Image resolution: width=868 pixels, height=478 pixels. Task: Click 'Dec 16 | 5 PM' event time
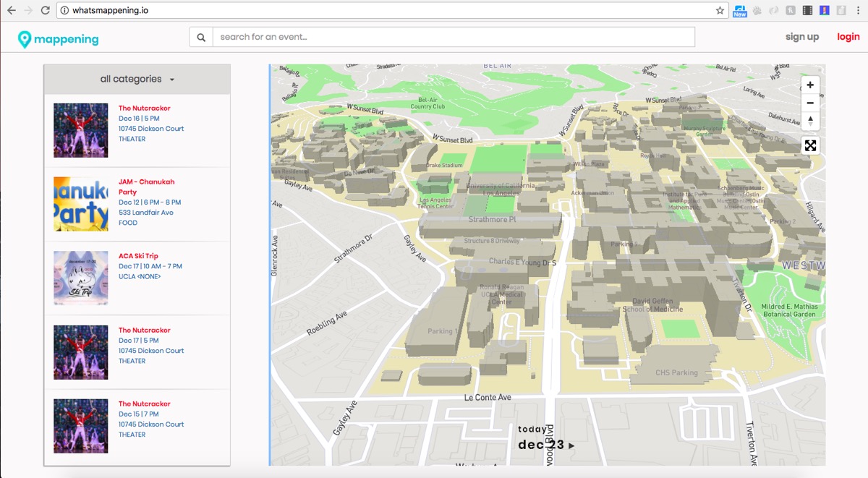[139, 119]
